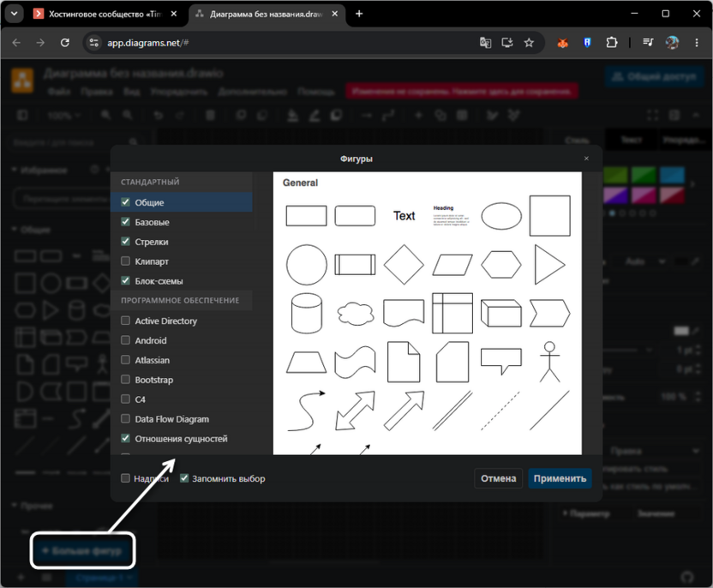Open the Помощь menu in draw.io
This screenshot has height=588, width=713.
[x=316, y=92]
